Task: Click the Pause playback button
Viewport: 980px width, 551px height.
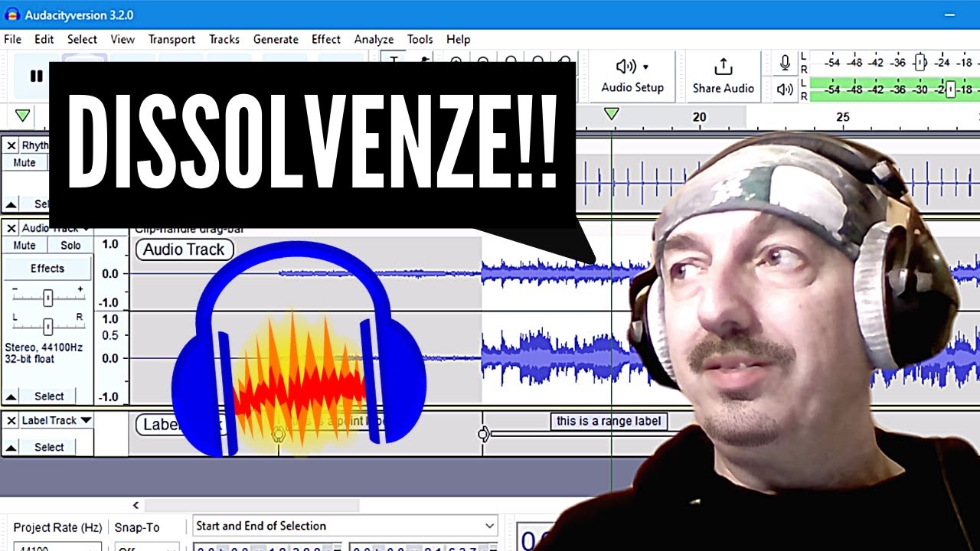Action: 36,76
